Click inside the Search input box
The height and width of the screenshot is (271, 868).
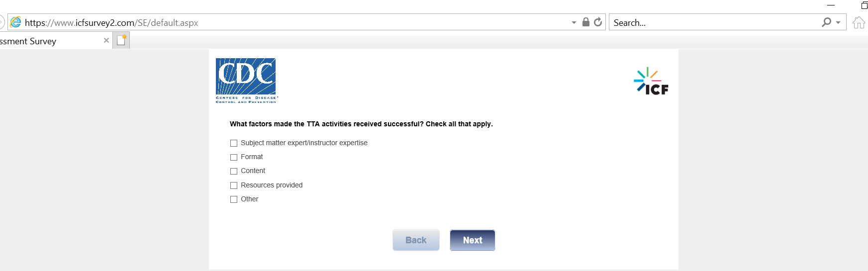pyautogui.click(x=711, y=22)
